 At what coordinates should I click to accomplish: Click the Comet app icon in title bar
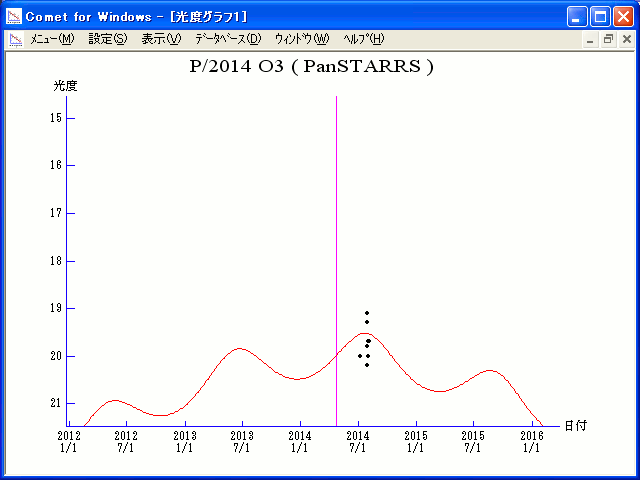14,17
